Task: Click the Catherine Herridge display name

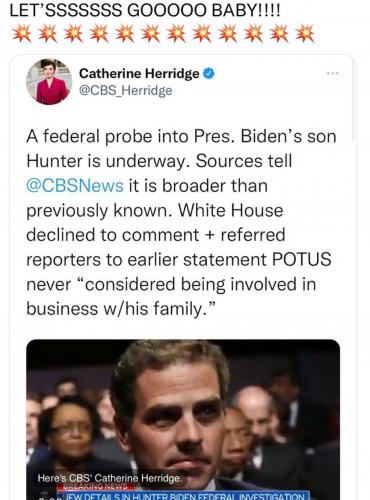Action: (139, 73)
